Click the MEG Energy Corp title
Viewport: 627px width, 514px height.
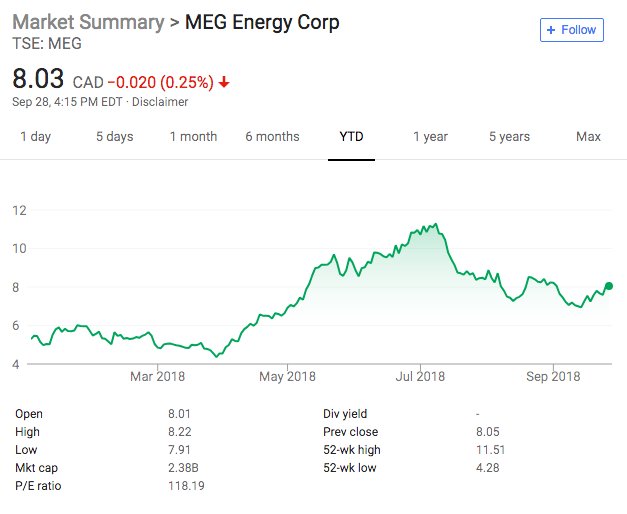(x=262, y=22)
